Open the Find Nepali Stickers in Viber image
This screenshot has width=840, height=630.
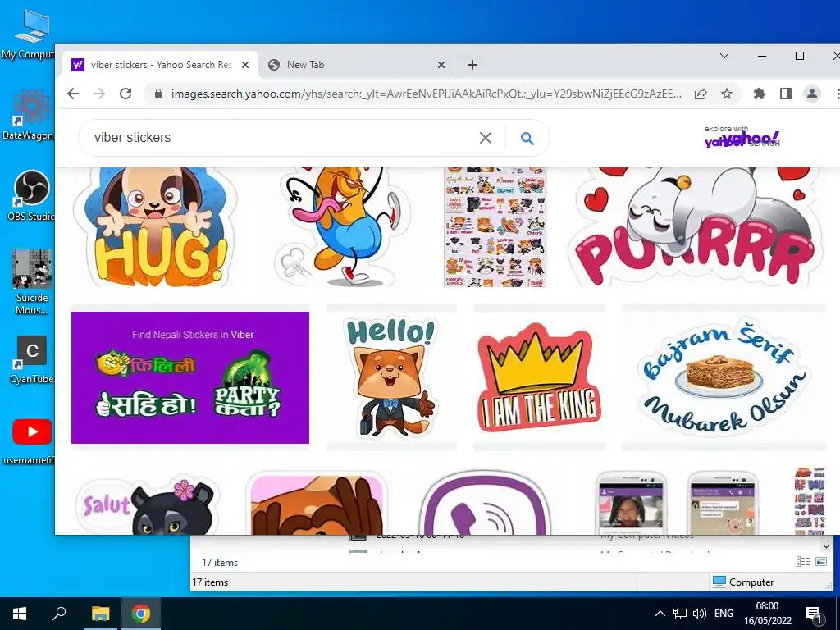click(190, 377)
